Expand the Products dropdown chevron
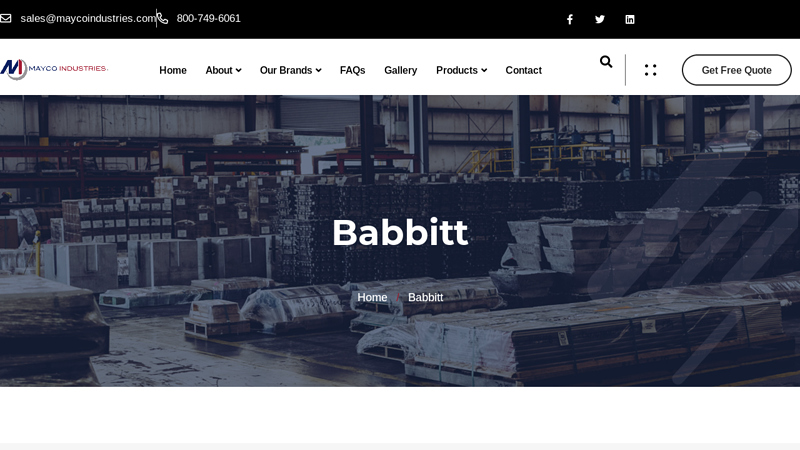The image size is (800, 450). tap(484, 70)
